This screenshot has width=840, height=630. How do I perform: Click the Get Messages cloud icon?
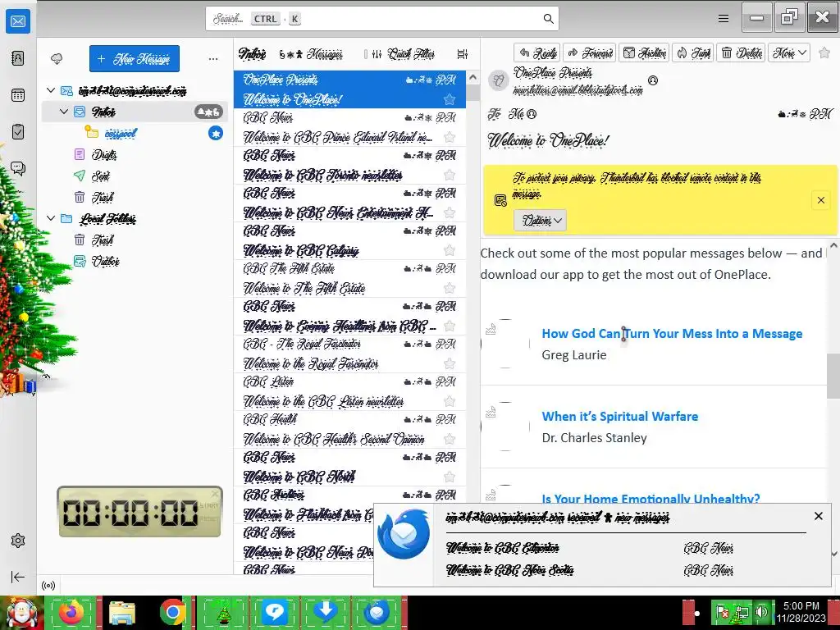click(57, 58)
